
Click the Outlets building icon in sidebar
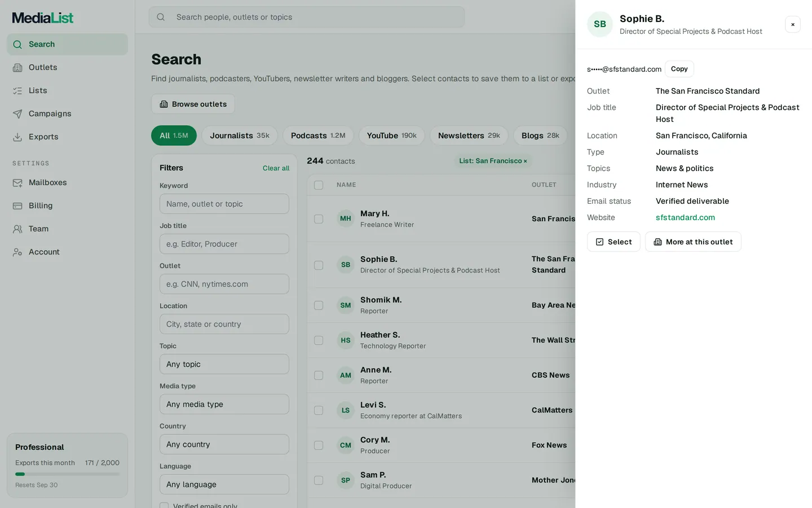tap(17, 67)
